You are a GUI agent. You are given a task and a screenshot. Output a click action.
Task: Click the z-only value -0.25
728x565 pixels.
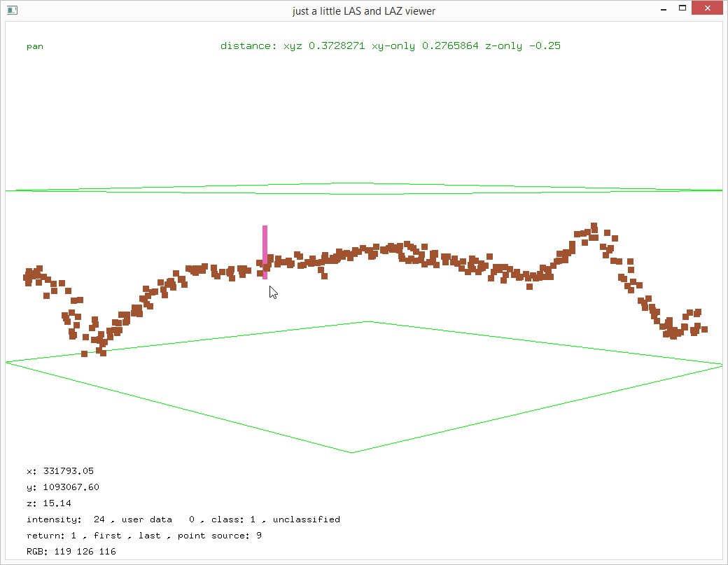coord(546,46)
